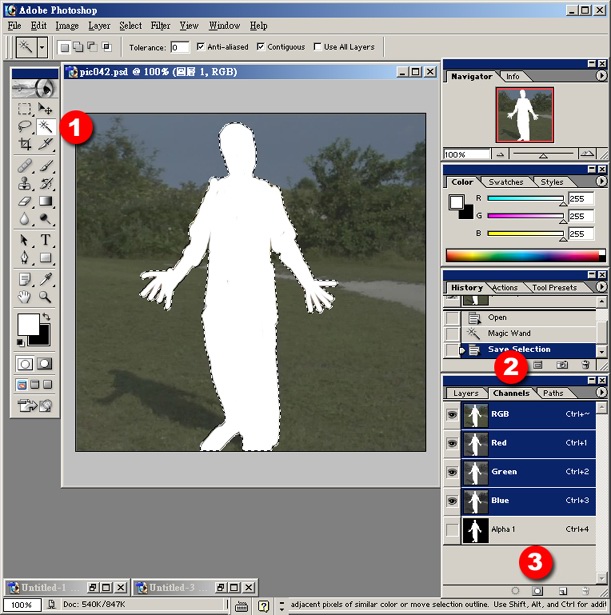Image resolution: width=611 pixels, height=615 pixels.
Task: Click the color spectrum ramp bar
Action: [x=525, y=256]
